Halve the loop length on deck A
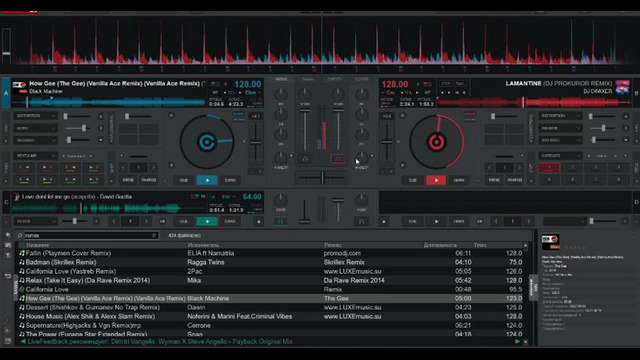This screenshot has height=360, width=640. click(123, 168)
